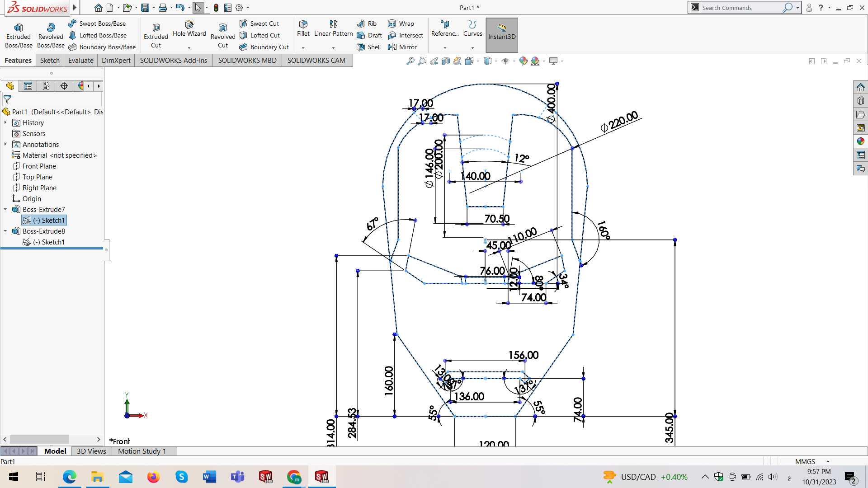Open Microsoft Teams from the taskbar
The image size is (868, 488).
coord(238,477)
